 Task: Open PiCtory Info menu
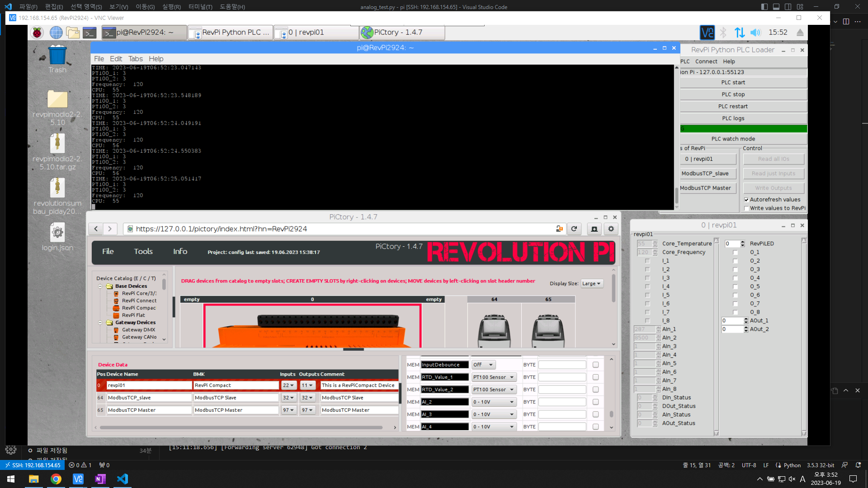coord(180,252)
